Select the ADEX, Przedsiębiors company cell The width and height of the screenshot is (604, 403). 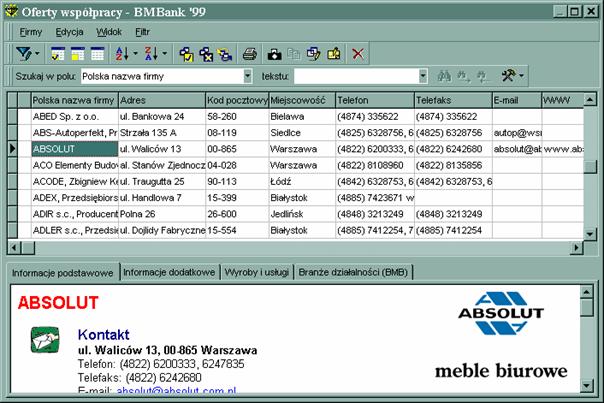(75, 198)
